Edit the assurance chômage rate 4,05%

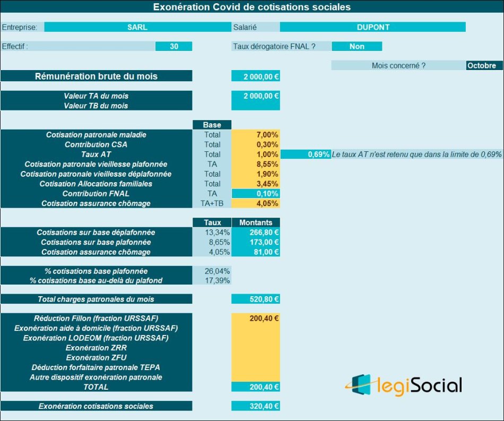click(255, 203)
